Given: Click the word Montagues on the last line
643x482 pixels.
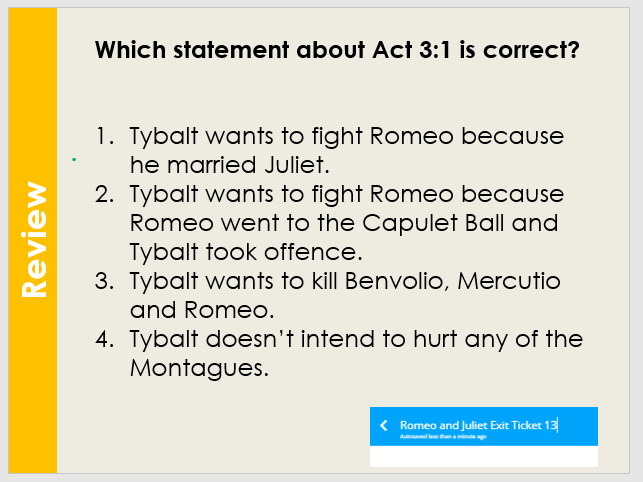Looking at the screenshot, I should [x=199, y=368].
